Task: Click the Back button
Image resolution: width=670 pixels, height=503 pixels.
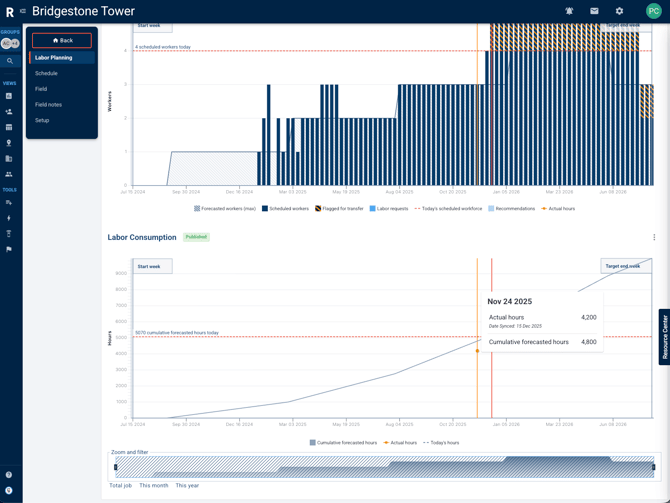Action: pos(62,41)
